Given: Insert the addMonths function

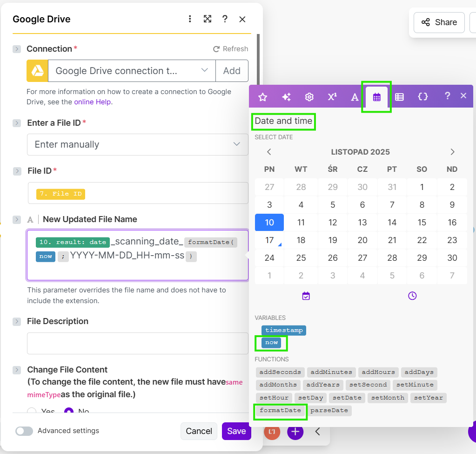Looking at the screenshot, I should [x=278, y=385].
